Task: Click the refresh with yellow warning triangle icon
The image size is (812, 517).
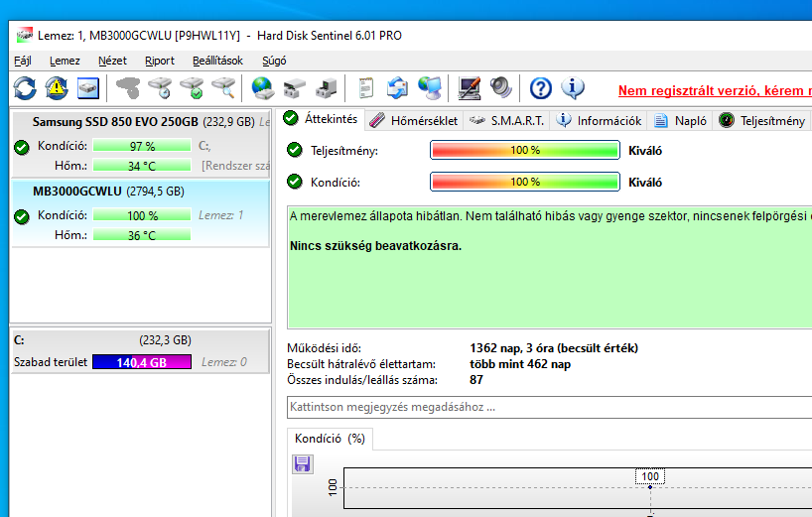Action: tap(57, 88)
